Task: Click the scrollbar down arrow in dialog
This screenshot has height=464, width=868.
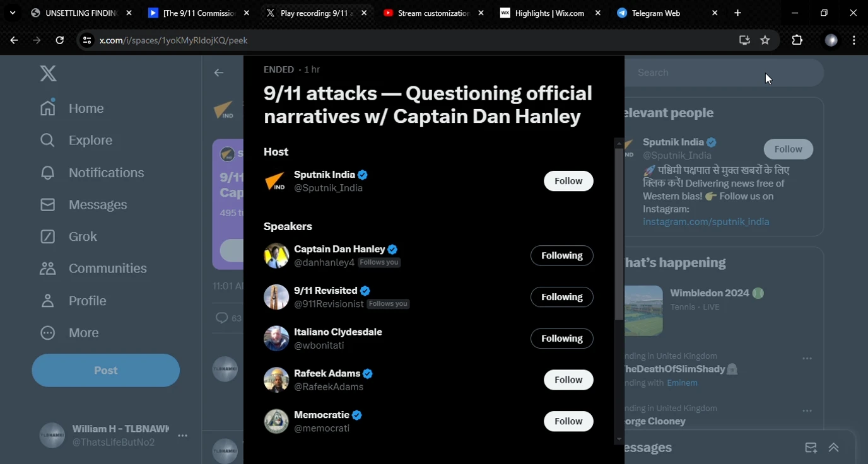Action: 619,439
